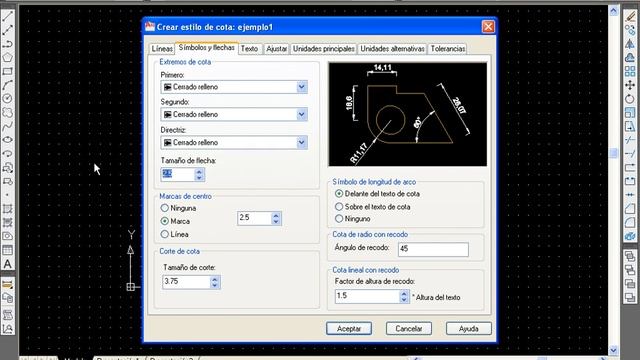Decrease the center mark size spinner

276,222
